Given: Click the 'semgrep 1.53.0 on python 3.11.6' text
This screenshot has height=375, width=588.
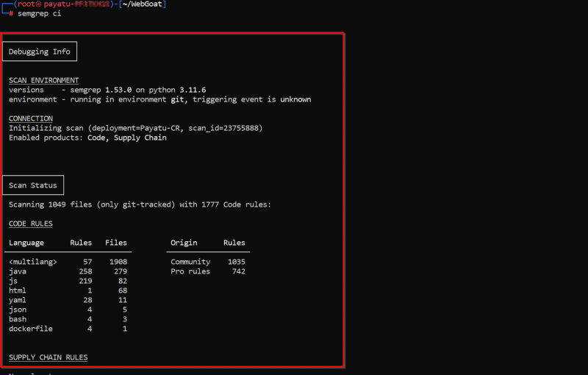Looking at the screenshot, I should (138, 90).
